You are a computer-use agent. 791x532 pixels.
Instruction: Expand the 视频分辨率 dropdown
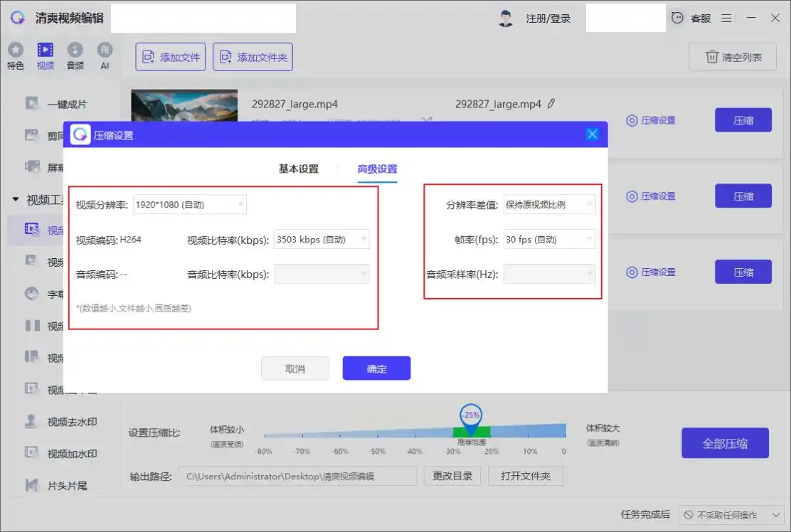point(189,205)
